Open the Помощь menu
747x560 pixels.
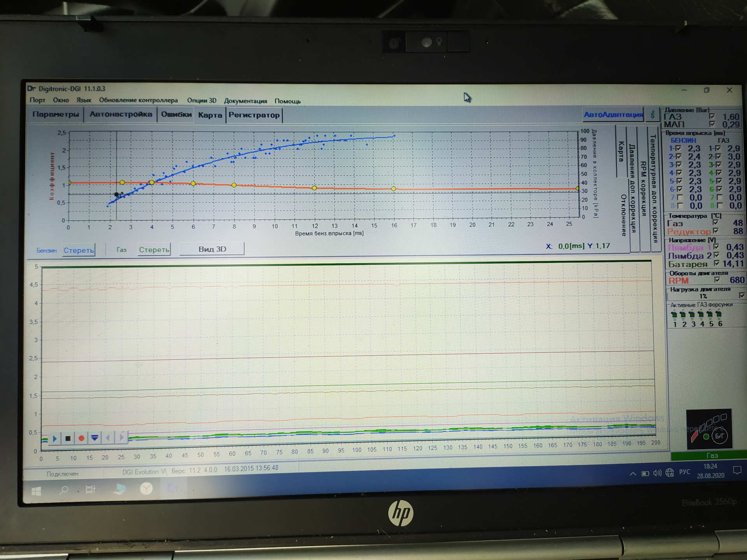click(288, 101)
